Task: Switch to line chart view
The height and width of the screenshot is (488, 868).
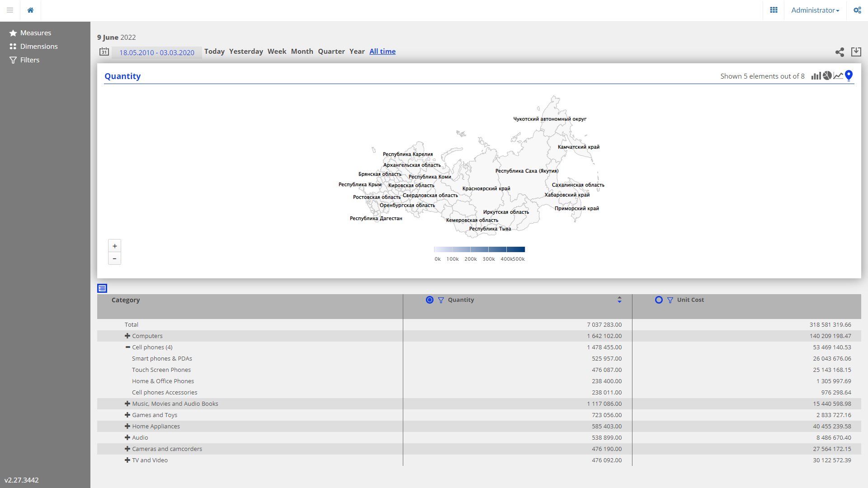Action: point(838,76)
